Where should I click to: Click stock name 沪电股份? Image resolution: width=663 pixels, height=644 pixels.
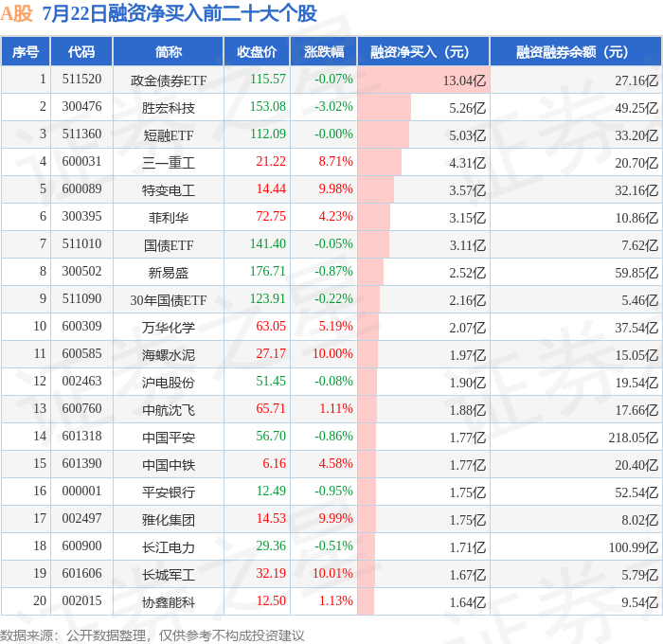(169, 383)
